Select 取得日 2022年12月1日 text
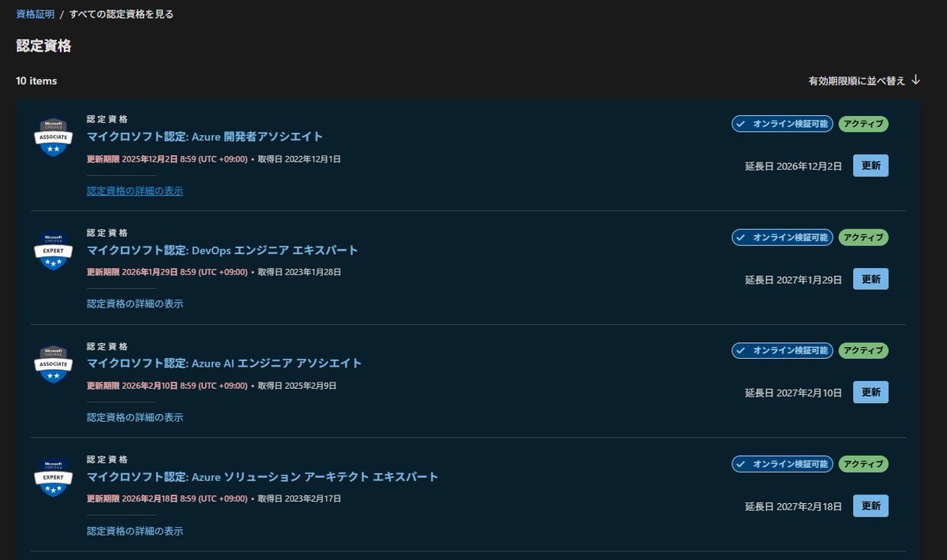The height and width of the screenshot is (560, 947). tap(299, 159)
